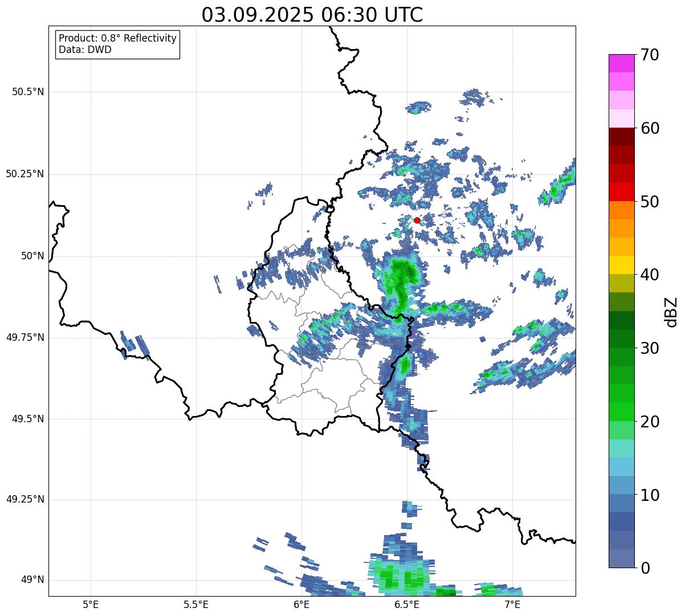Click the 49°N latitude label

(32, 580)
